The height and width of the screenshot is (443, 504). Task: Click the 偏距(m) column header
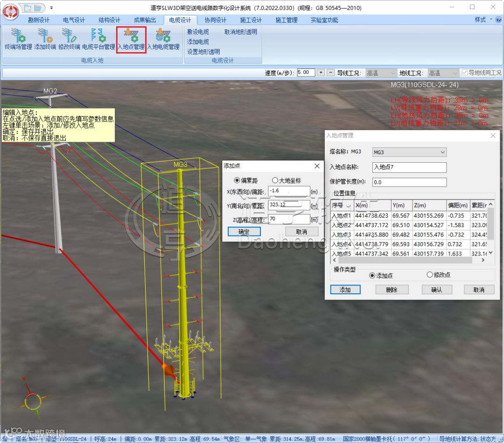(458, 205)
